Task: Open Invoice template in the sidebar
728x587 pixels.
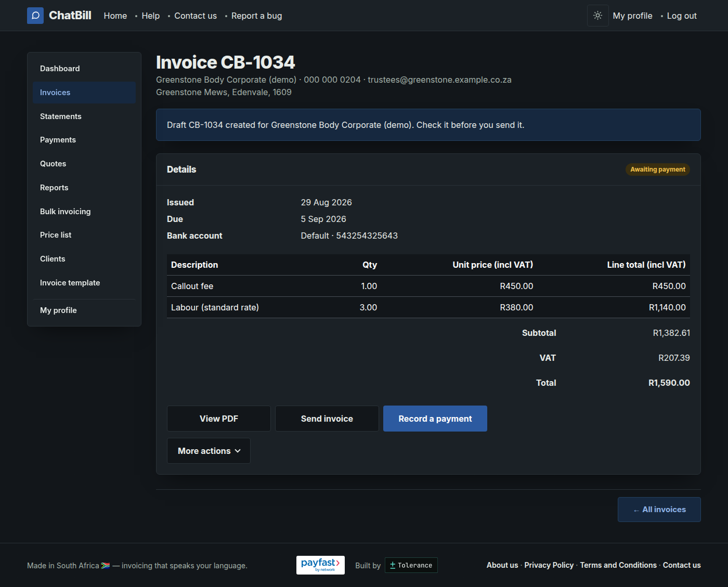Action: point(84,283)
